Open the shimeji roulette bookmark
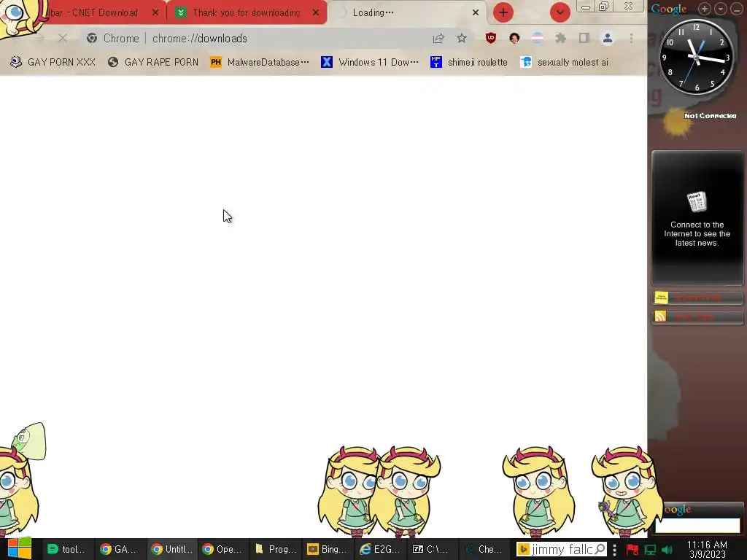The width and height of the screenshot is (747, 560). pos(469,62)
